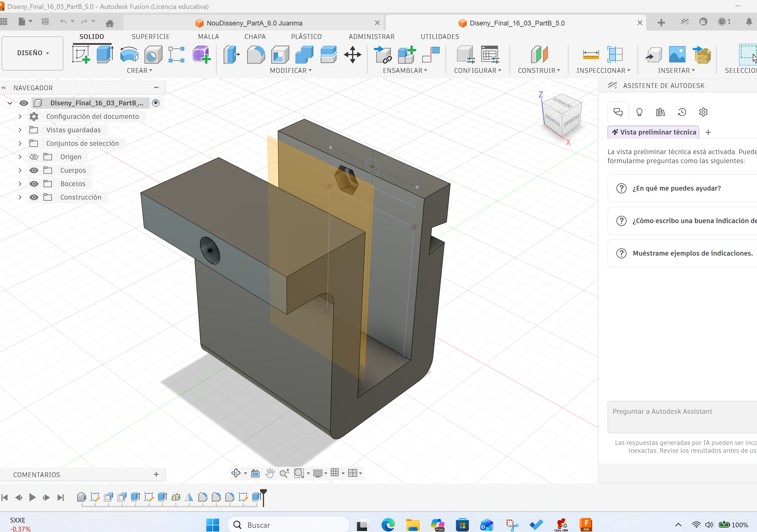Image resolution: width=757 pixels, height=532 pixels.
Task: Jump to timeline end
Action: tap(61, 497)
